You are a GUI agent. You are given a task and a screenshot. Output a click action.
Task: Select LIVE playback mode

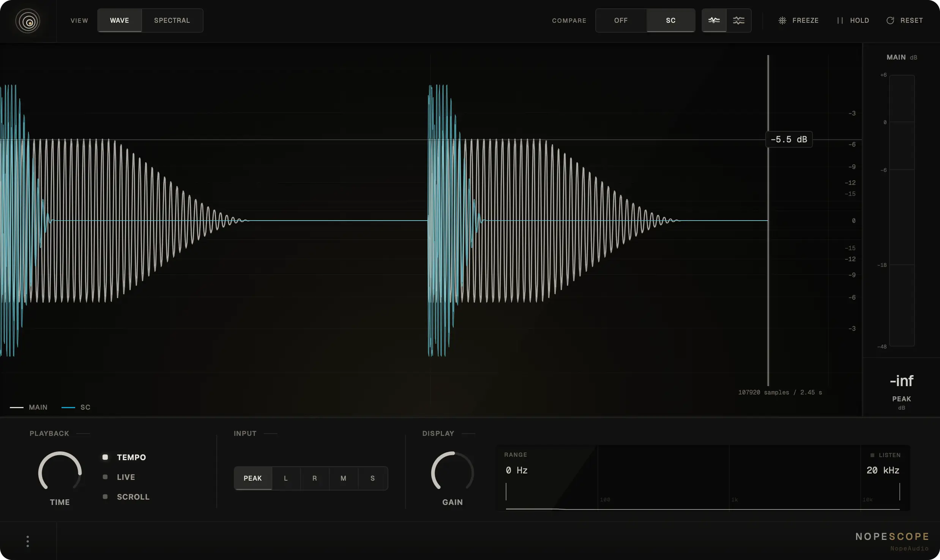(x=119, y=477)
